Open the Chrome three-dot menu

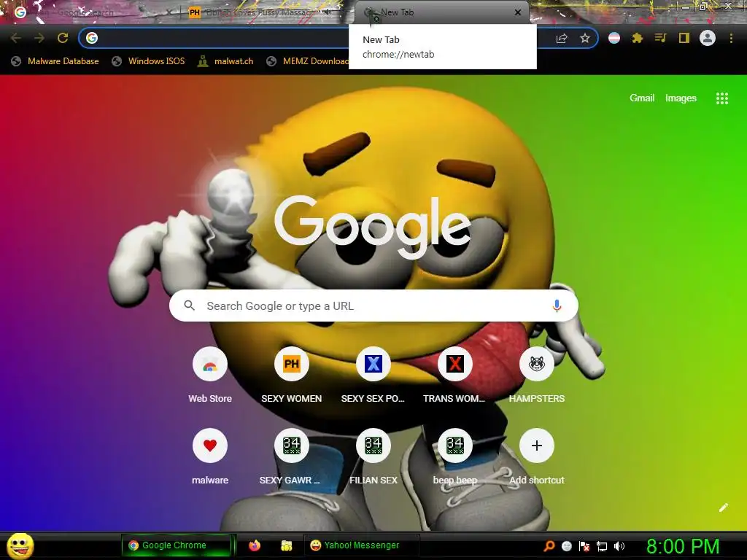(731, 38)
